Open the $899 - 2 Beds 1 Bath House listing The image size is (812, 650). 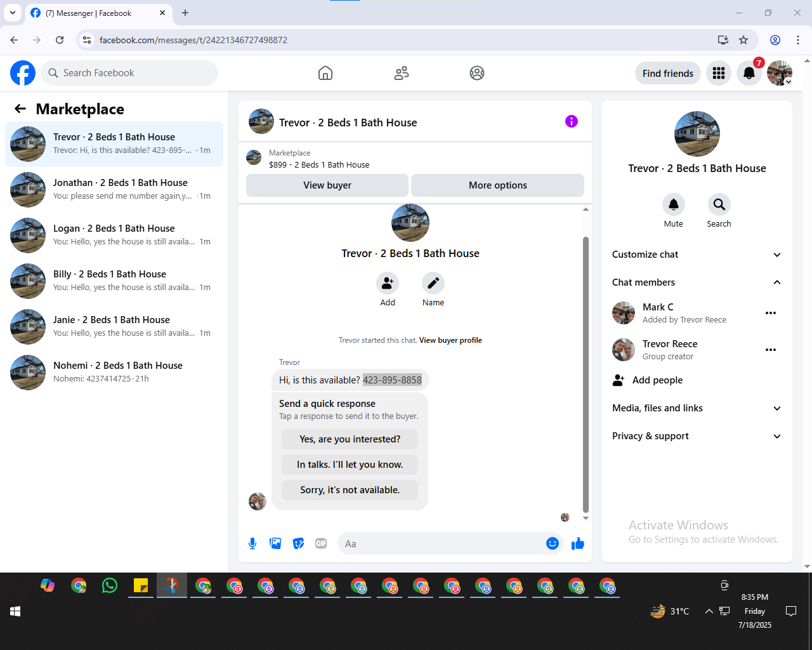(319, 164)
